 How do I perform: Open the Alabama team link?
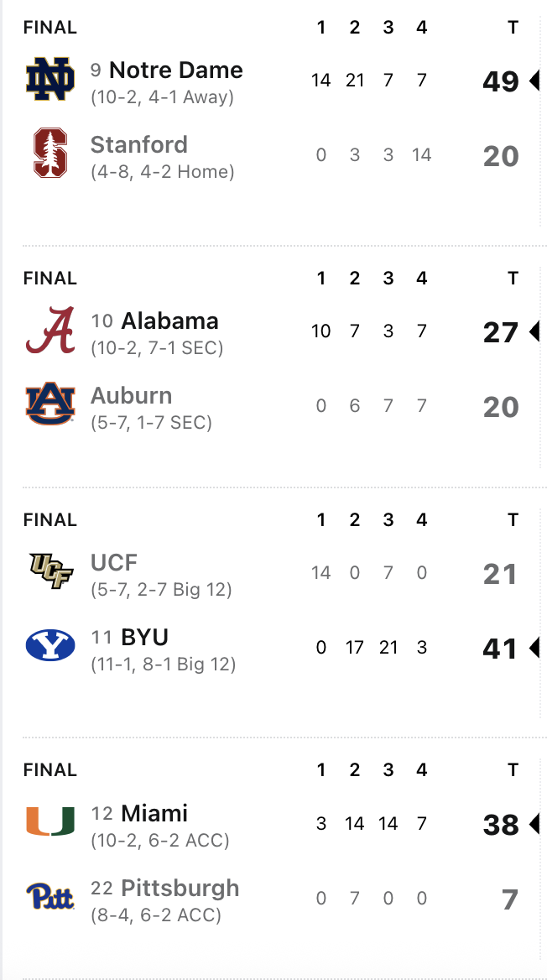[169, 321]
